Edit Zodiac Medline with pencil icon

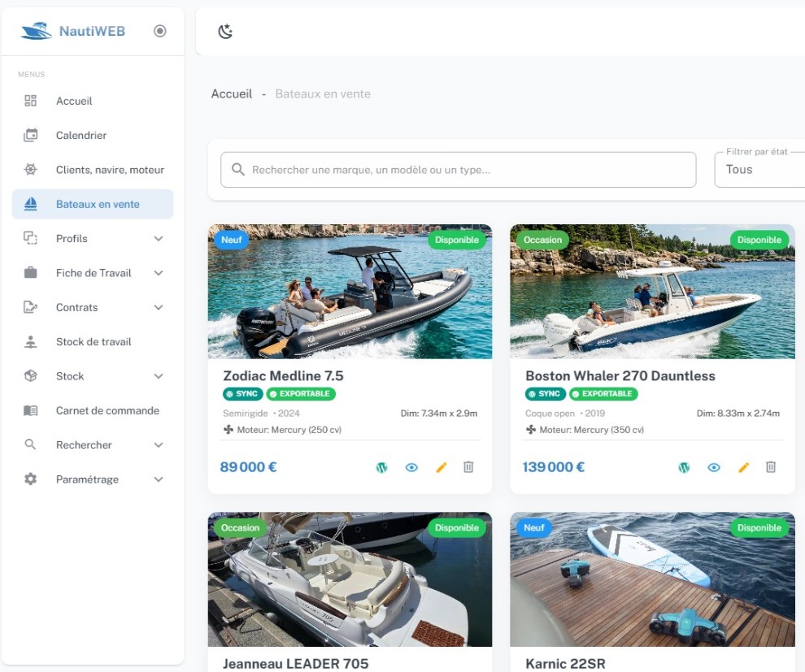click(x=442, y=467)
